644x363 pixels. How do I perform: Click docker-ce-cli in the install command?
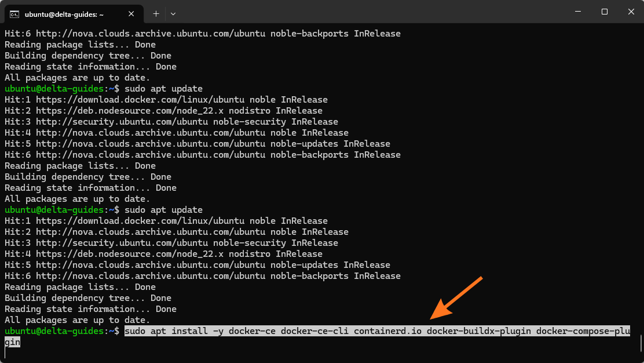pyautogui.click(x=314, y=331)
